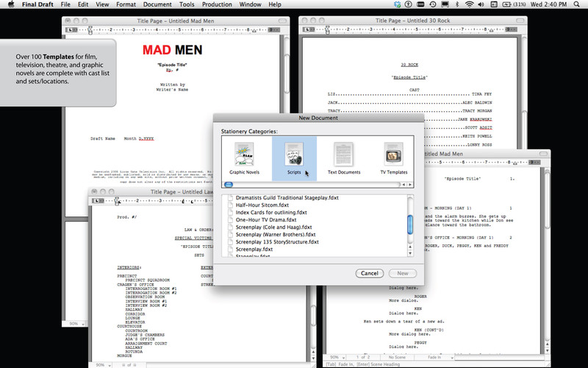The image size is (588, 368).
Task: Click the No Scene status bar field
Action: coord(397,358)
